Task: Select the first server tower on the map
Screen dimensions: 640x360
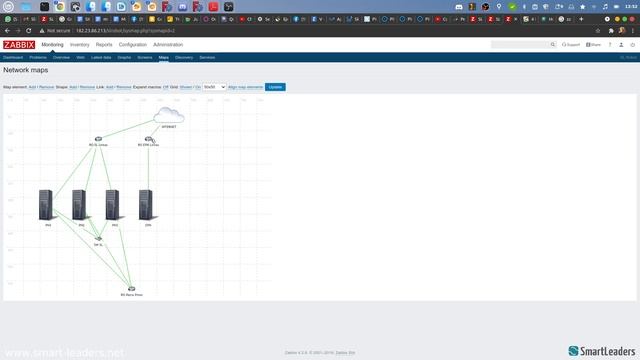Action: pos(46,205)
